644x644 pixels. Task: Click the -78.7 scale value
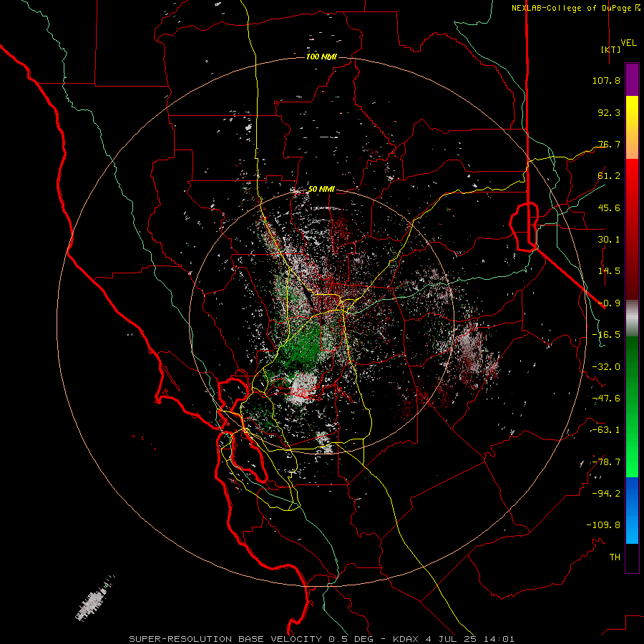[x=606, y=462]
